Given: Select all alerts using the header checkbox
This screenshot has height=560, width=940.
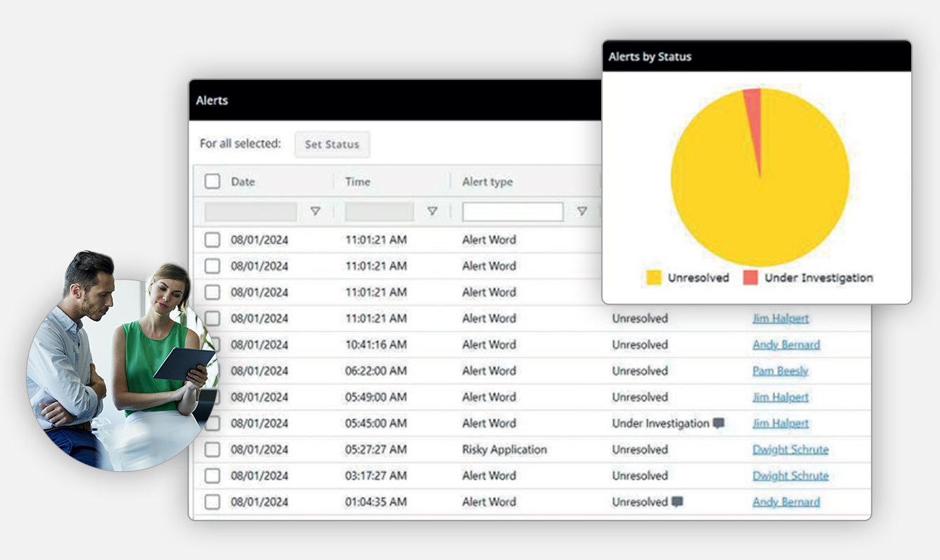Looking at the screenshot, I should (x=212, y=181).
